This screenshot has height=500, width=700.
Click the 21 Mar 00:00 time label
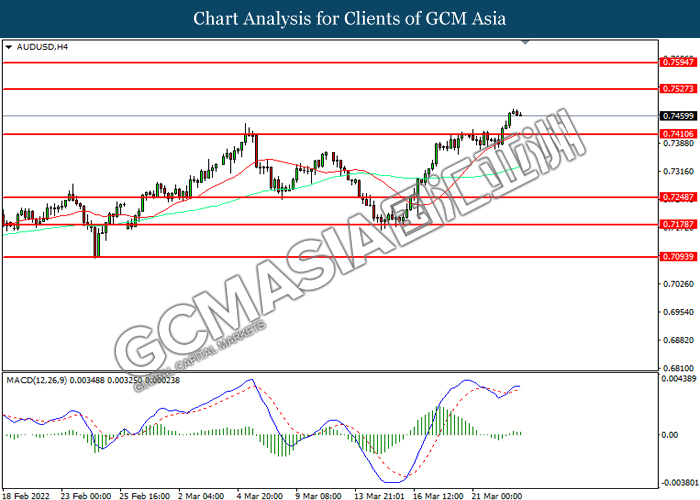(x=497, y=496)
